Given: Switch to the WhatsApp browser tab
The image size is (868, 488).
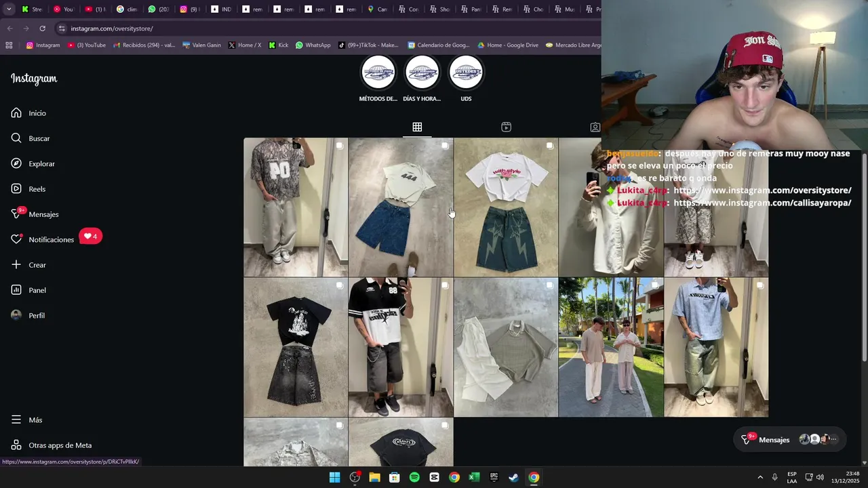Looking at the screenshot, I should click(158, 9).
